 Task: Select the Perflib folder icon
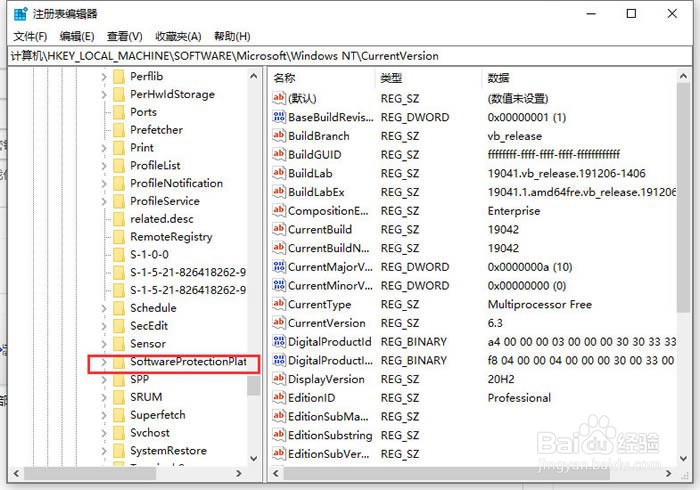[x=119, y=77]
